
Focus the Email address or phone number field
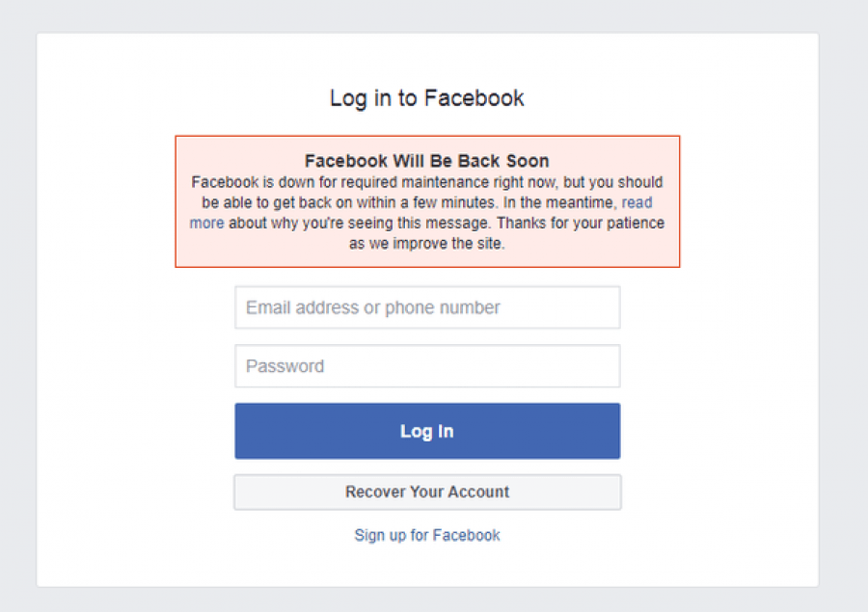(427, 307)
